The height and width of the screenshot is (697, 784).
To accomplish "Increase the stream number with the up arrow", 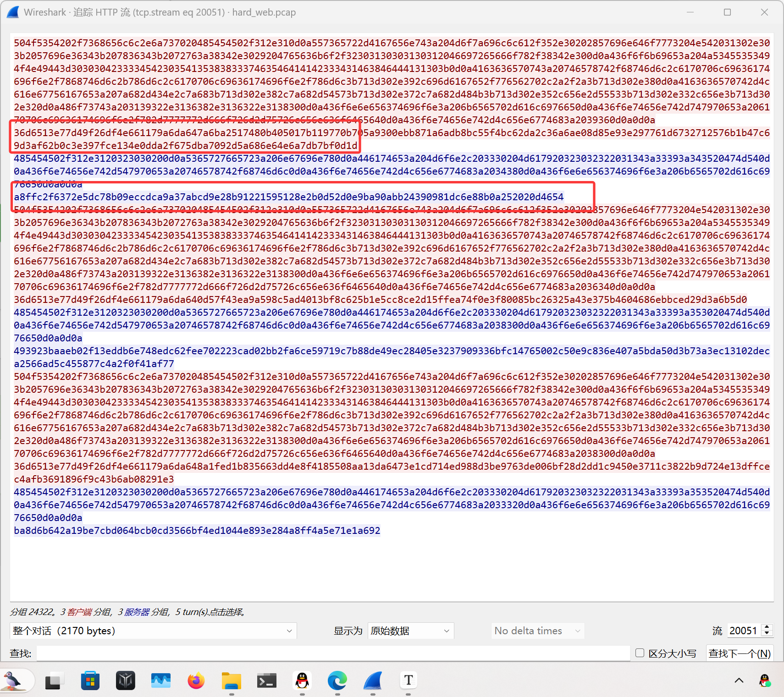I will [767, 627].
